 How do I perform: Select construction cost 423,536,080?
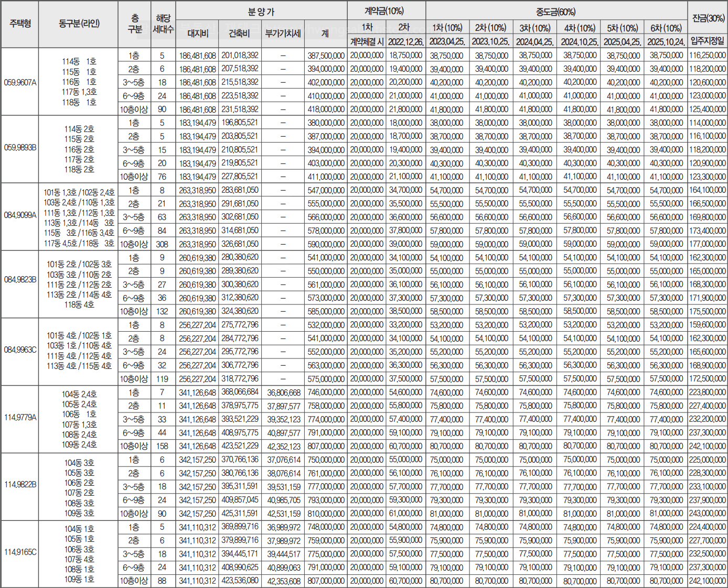point(240,581)
